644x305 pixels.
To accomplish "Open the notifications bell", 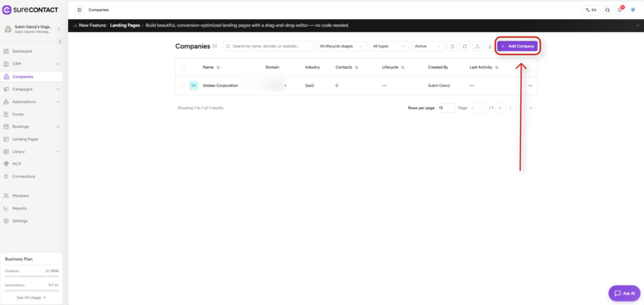I will 620,10.
